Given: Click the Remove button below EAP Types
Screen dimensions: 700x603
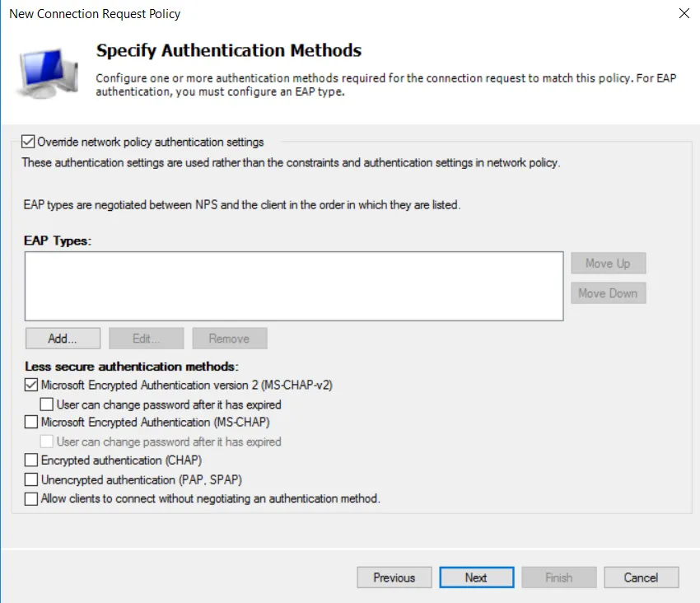Looking at the screenshot, I should click(229, 338).
